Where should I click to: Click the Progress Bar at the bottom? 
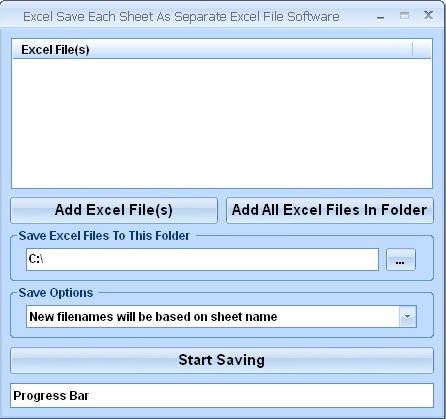coord(222,396)
